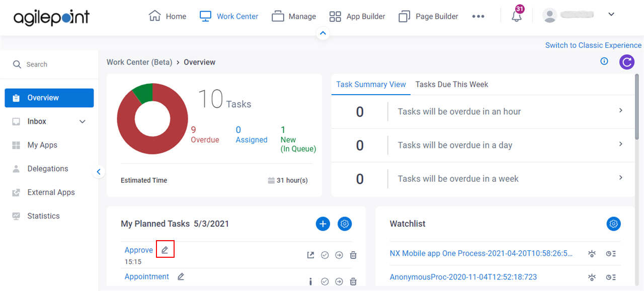This screenshot has width=644, height=291.
Task: Add a new planned task with the plus button
Action: coord(323,224)
